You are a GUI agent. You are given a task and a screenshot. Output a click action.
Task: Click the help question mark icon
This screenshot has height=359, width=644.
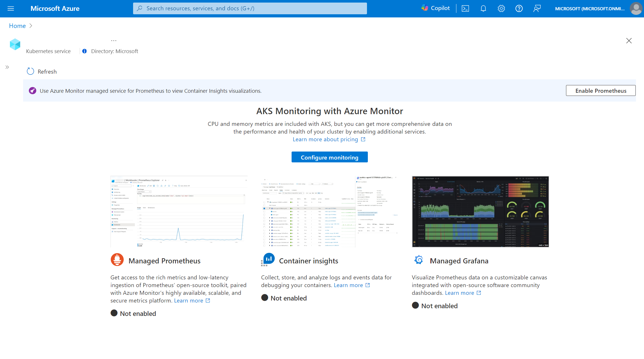[x=519, y=8]
